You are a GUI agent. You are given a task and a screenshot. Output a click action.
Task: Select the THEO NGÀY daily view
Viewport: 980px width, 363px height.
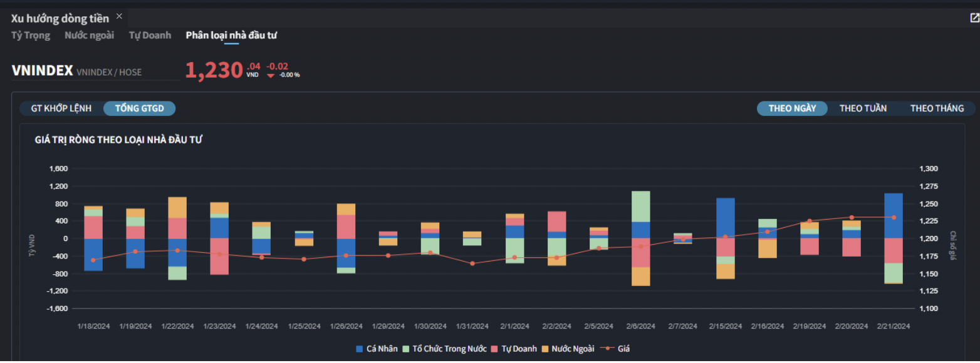tap(792, 108)
